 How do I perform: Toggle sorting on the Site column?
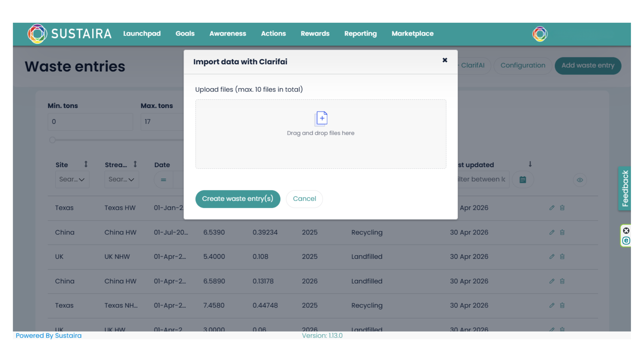click(x=86, y=164)
